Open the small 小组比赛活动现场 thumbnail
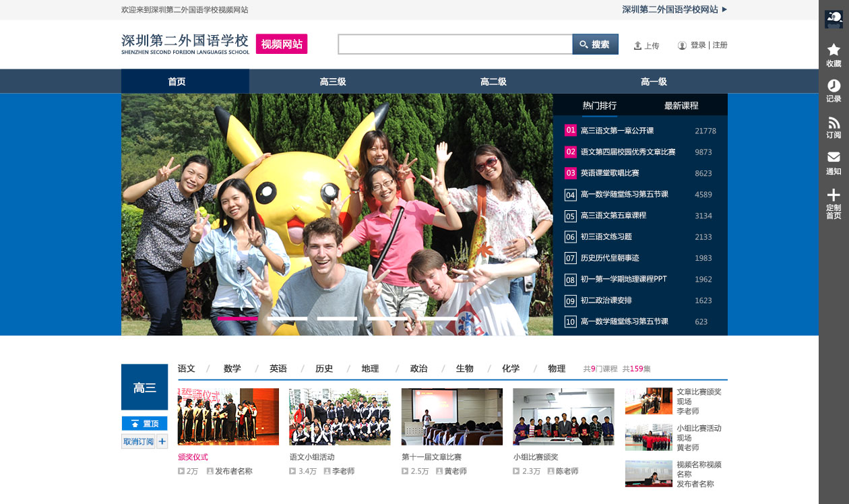Image resolution: width=849 pixels, height=504 pixels. click(649, 437)
